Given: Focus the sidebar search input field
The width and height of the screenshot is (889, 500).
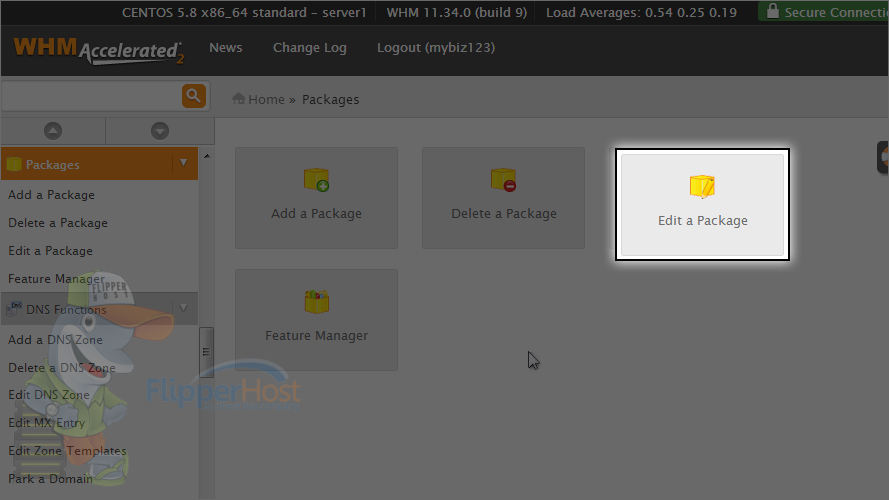Looking at the screenshot, I should [91, 96].
